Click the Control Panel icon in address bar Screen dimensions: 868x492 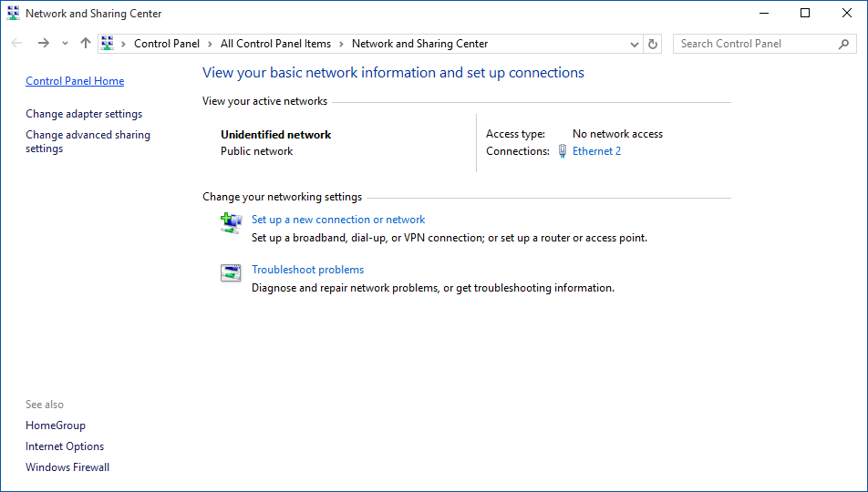tap(108, 44)
